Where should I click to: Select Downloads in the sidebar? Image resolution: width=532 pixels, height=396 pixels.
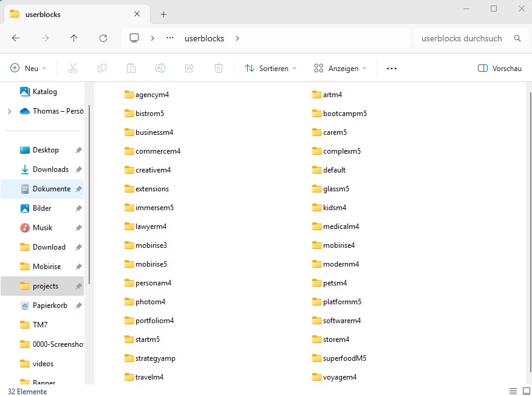(x=50, y=169)
